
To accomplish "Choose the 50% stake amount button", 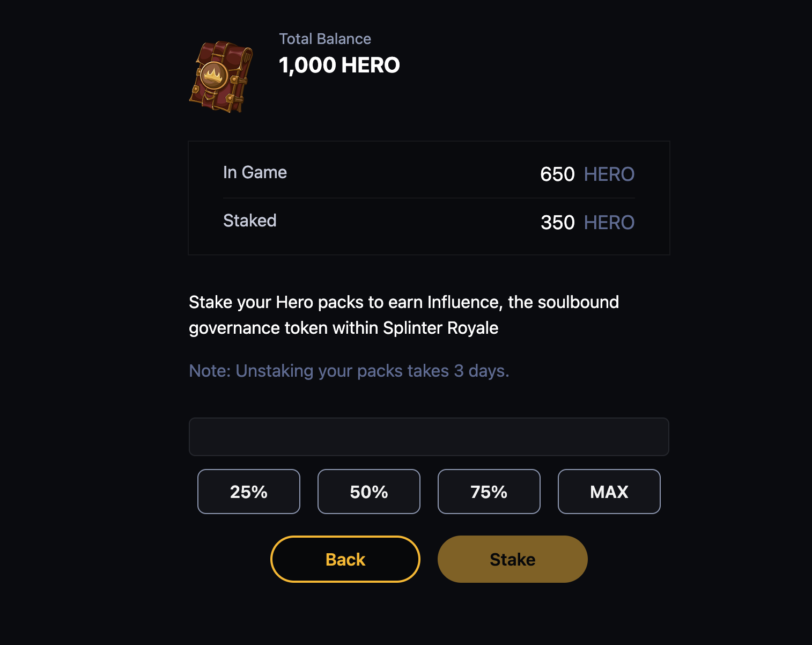I will click(x=369, y=492).
